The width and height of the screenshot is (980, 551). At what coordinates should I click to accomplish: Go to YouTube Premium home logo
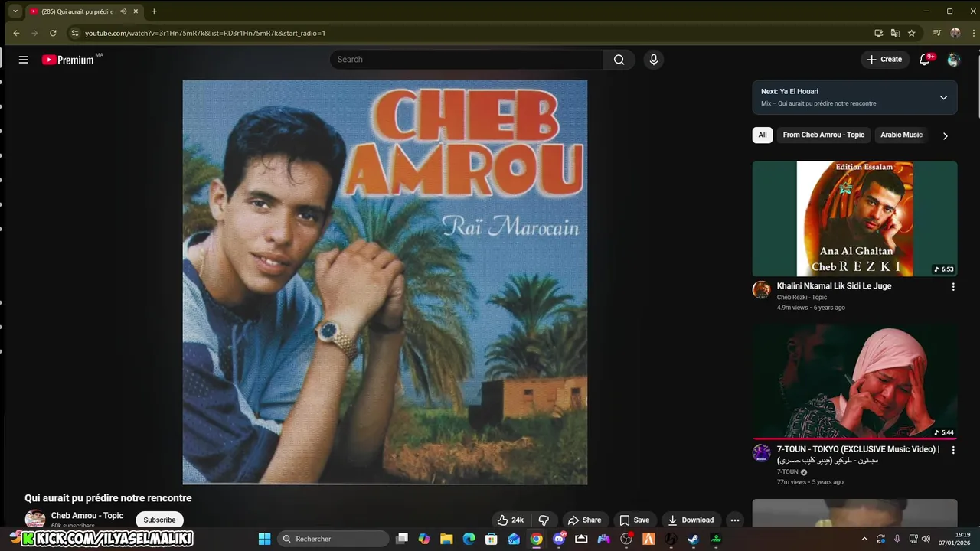coord(69,60)
